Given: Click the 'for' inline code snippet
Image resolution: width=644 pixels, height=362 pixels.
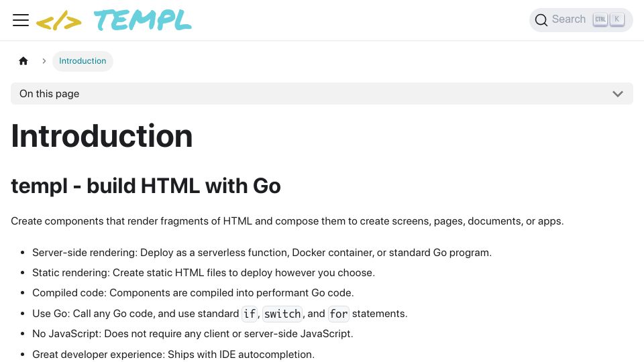Looking at the screenshot, I should (338, 314).
